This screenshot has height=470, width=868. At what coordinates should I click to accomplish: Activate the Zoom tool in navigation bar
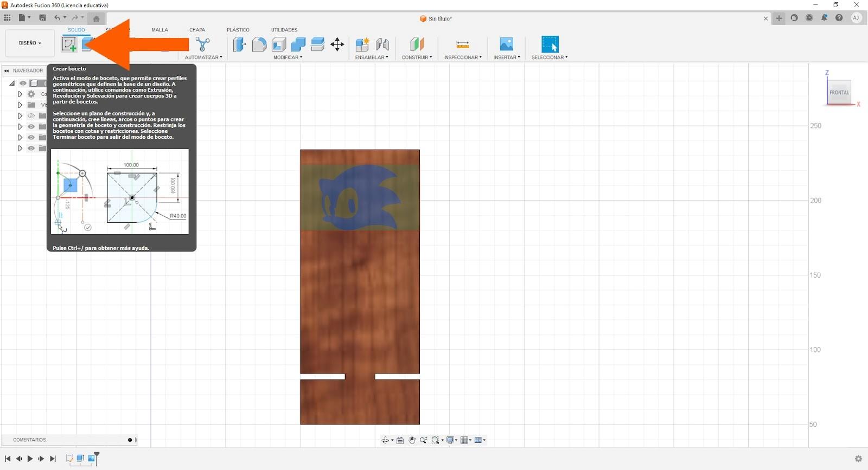point(423,440)
